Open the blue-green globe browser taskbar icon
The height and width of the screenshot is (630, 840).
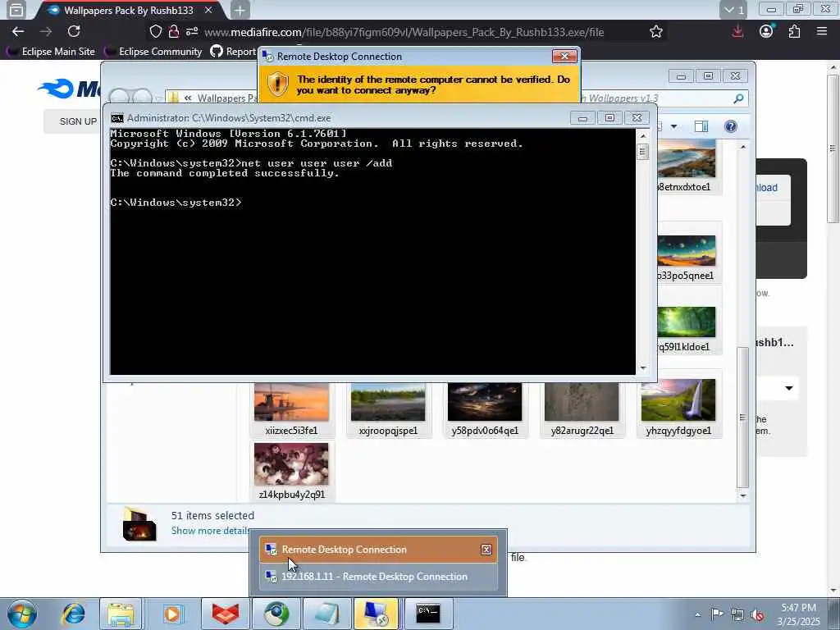coord(276,614)
